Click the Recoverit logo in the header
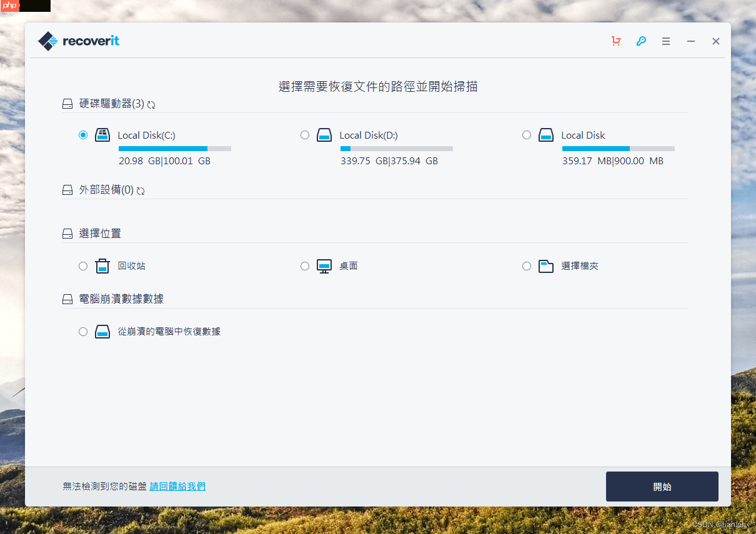Image resolution: width=756 pixels, height=534 pixels. click(78, 41)
